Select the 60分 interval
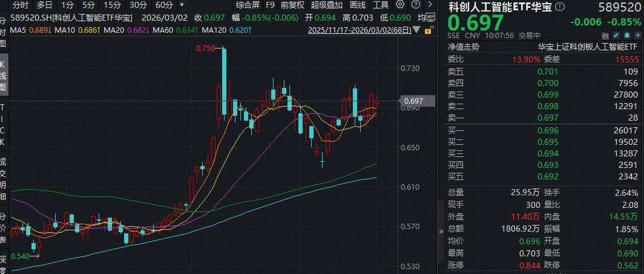Screen dimensions: 644x274 click(x=164, y=5)
